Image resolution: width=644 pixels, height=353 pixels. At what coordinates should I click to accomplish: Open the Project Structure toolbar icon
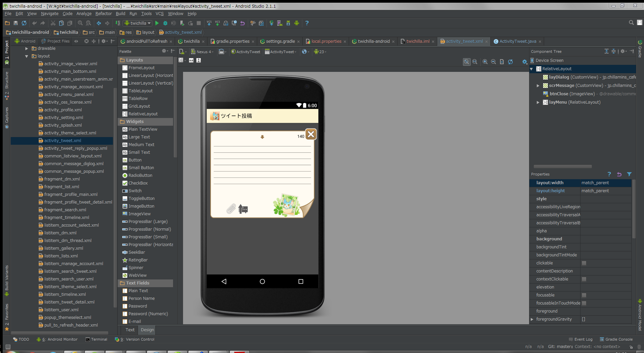click(261, 23)
